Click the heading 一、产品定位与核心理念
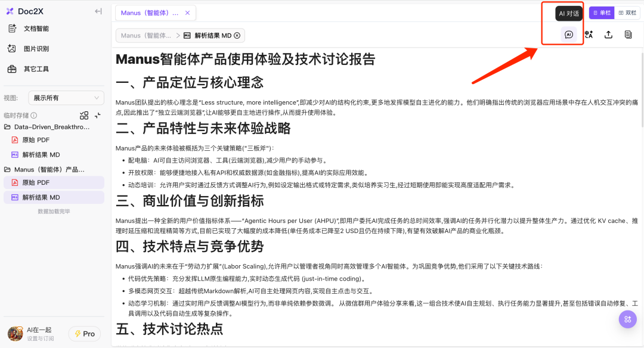Screen dimensions: 644x348 point(190,82)
